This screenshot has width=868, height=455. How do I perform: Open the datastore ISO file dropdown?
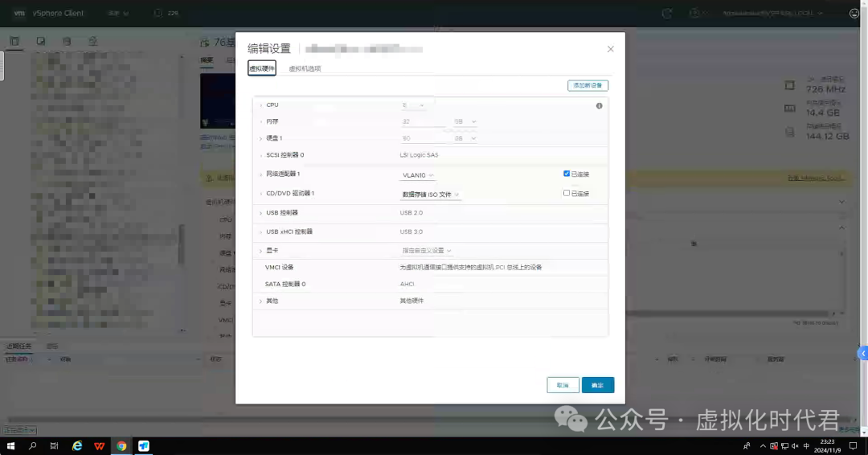point(430,195)
